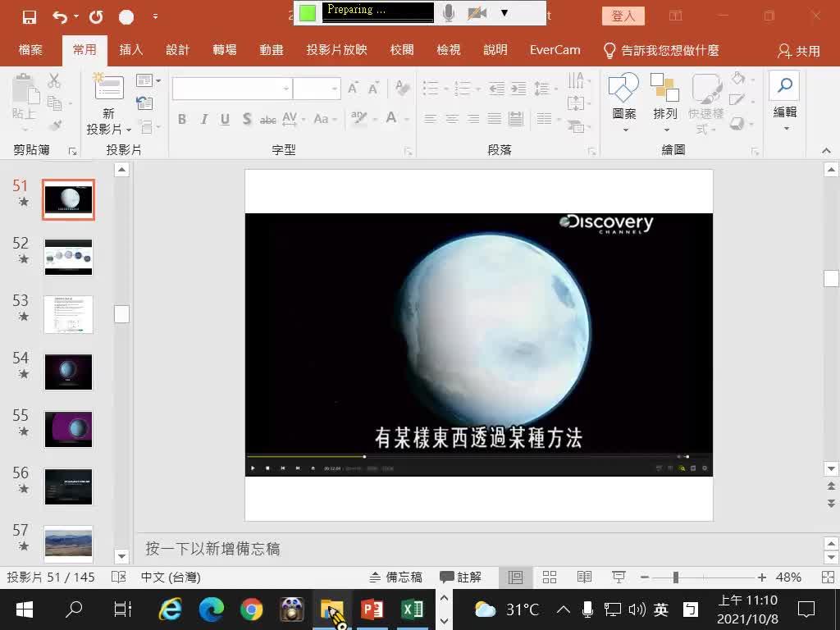The height and width of the screenshot is (630, 840).
Task: Toggle Underline formatting
Action: (225, 119)
